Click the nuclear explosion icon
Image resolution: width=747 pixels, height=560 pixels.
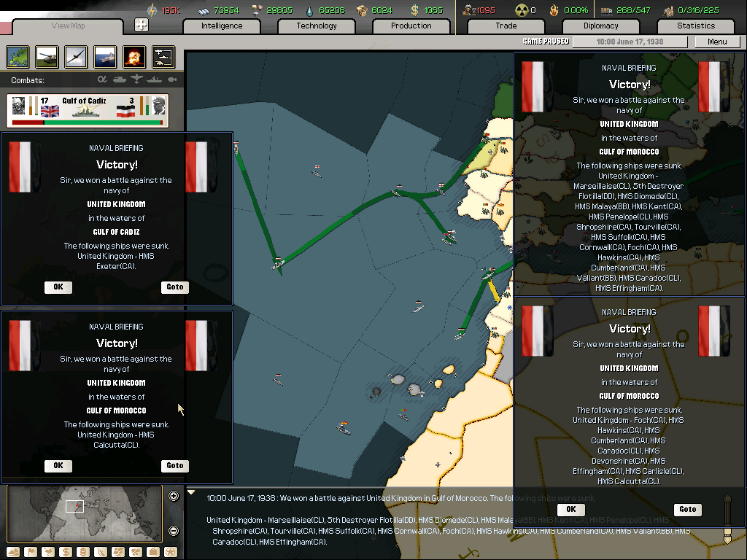134,56
